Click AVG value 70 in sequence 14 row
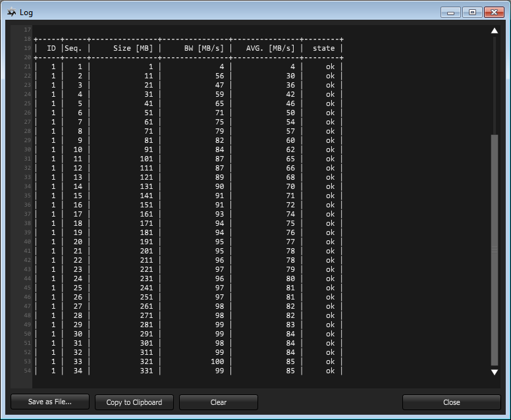511x420 pixels. pos(290,186)
